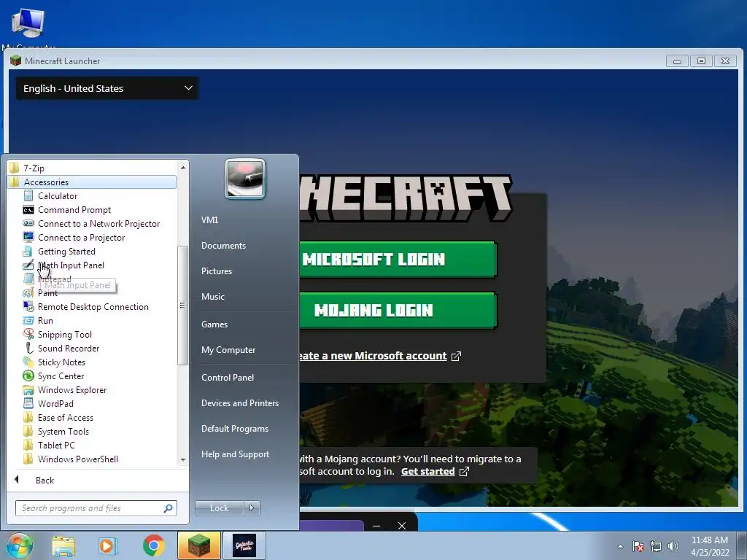Close the small window behind the launcher

[x=402, y=526]
